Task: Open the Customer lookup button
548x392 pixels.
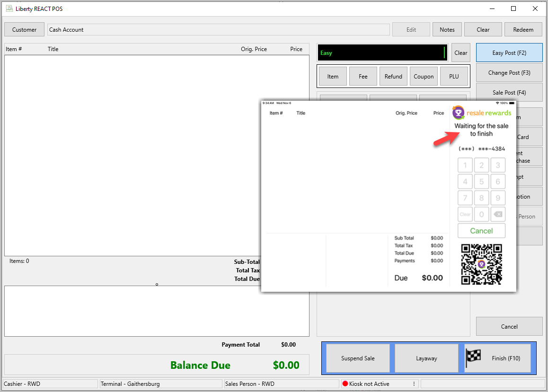Action: (24, 30)
